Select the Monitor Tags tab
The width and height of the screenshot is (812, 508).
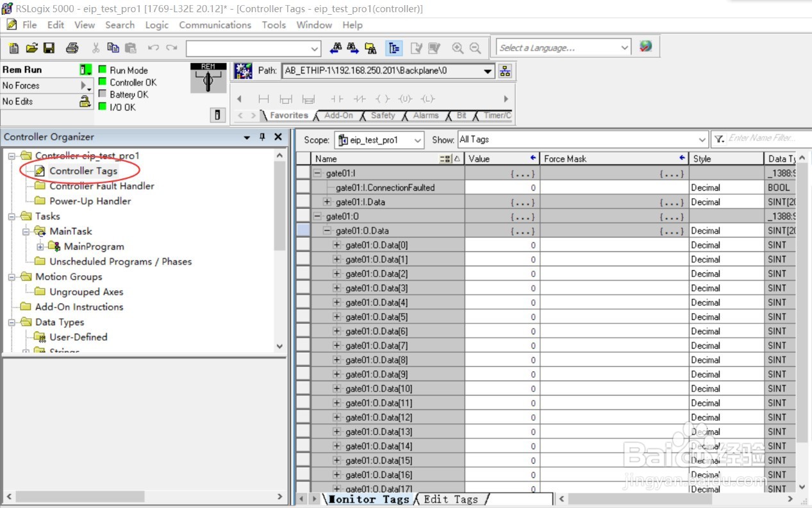click(369, 499)
